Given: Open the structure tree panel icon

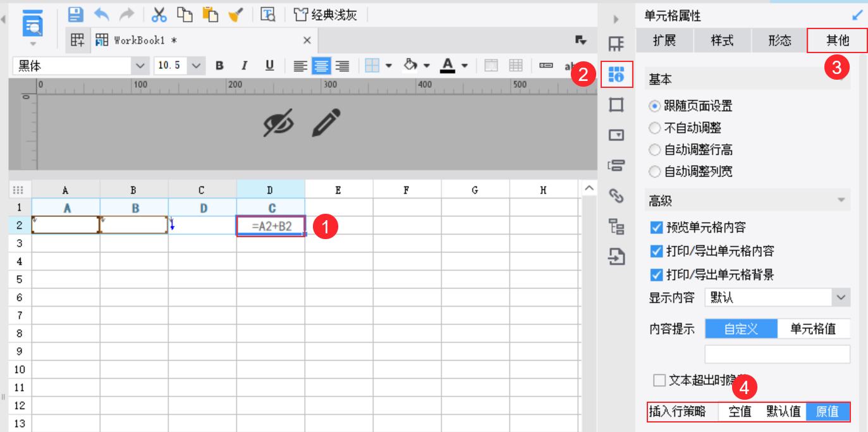Looking at the screenshot, I should [x=616, y=226].
